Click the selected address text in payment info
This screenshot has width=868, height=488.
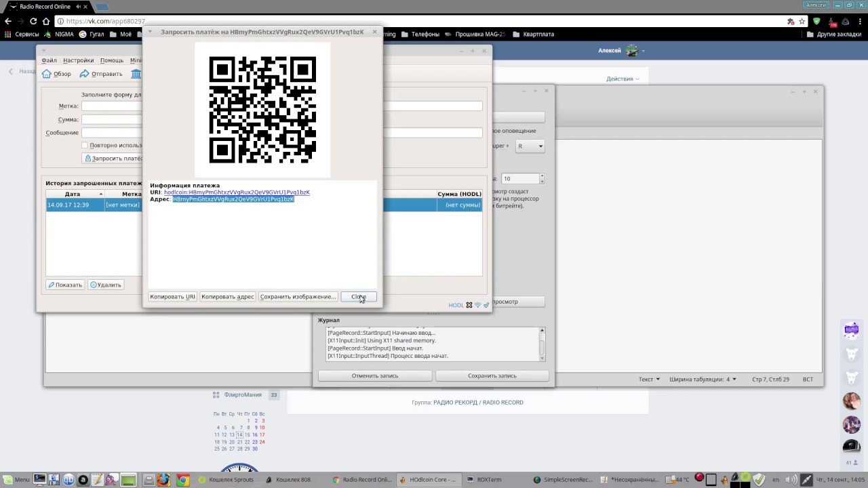[x=233, y=199]
